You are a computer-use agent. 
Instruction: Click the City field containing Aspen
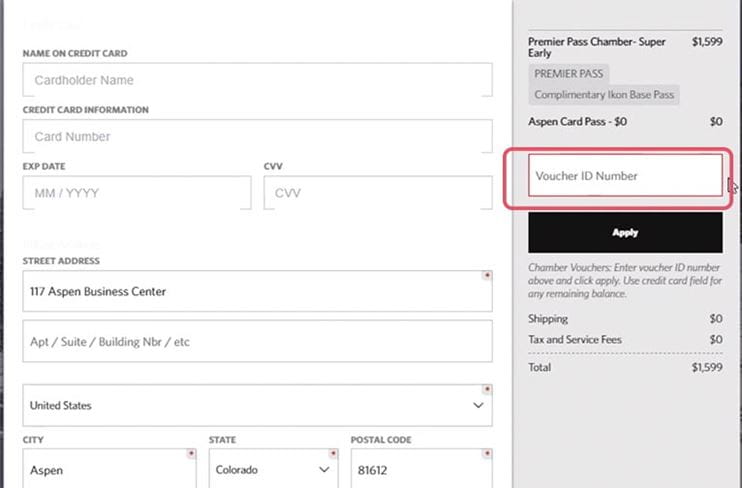coord(110,468)
